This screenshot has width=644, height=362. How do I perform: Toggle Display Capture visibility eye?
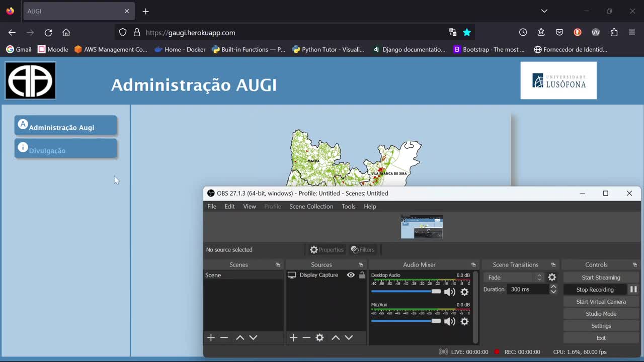351,275
